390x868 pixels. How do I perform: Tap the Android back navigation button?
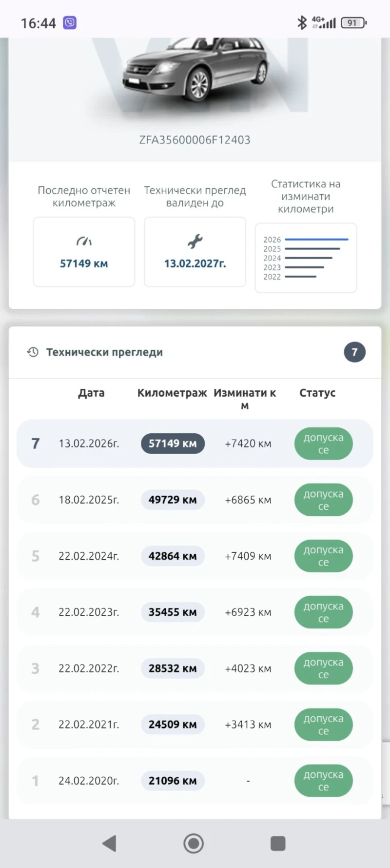pyautogui.click(x=110, y=843)
